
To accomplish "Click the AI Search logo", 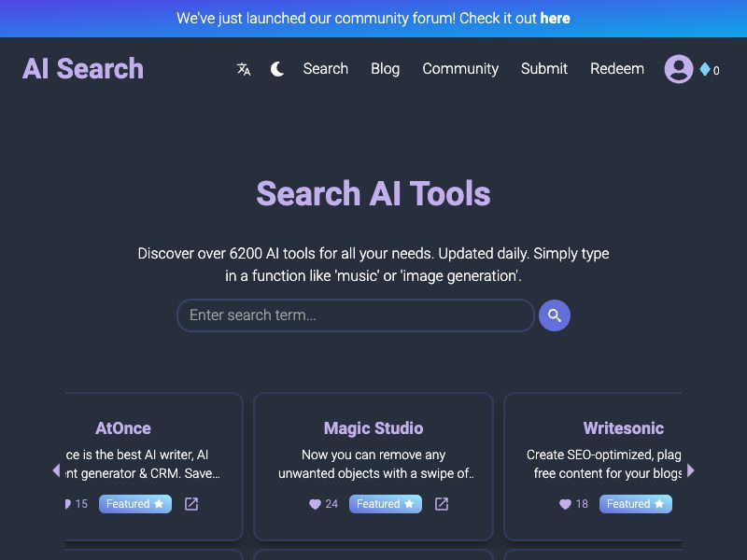I will (x=83, y=68).
